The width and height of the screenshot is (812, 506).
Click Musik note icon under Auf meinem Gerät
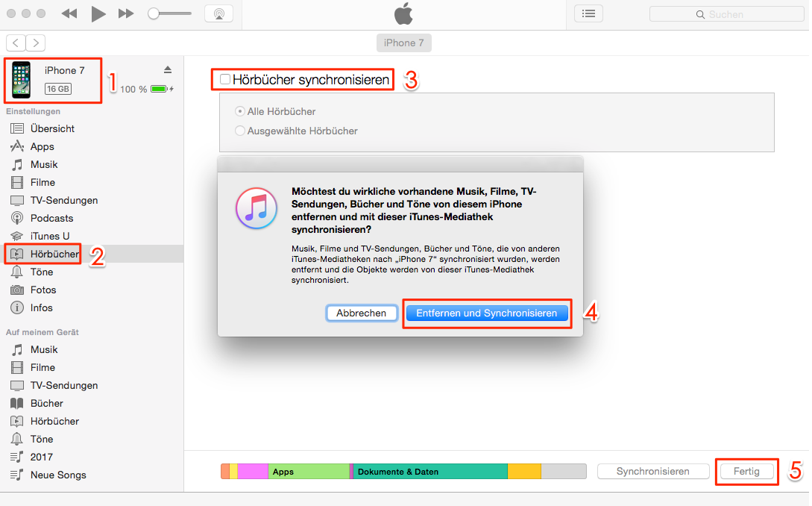click(x=17, y=349)
